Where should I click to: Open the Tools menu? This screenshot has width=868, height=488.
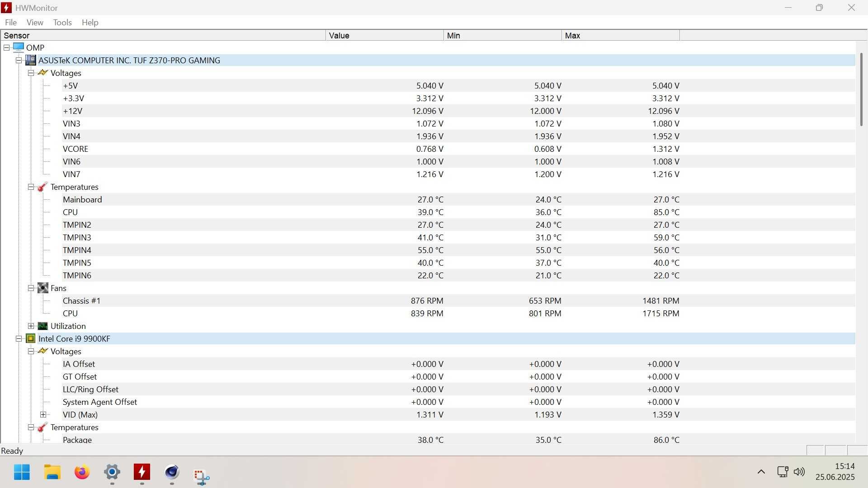click(62, 22)
